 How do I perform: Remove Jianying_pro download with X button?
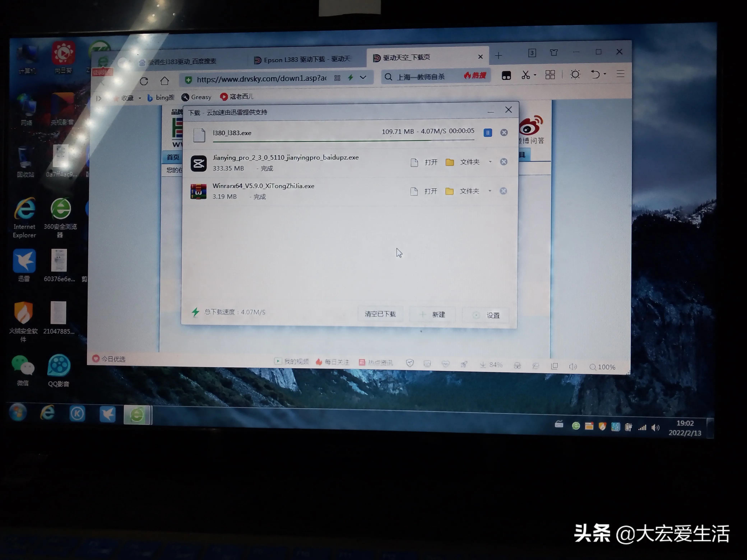tap(503, 162)
